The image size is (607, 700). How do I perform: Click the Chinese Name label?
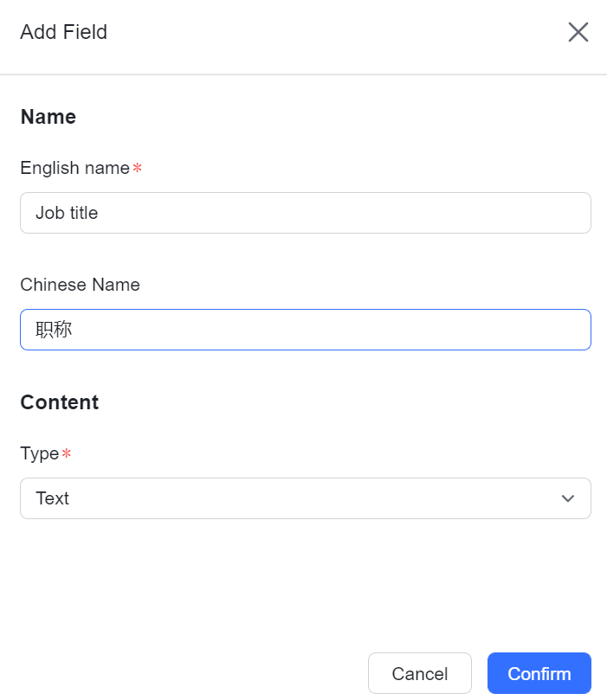pyautogui.click(x=80, y=285)
